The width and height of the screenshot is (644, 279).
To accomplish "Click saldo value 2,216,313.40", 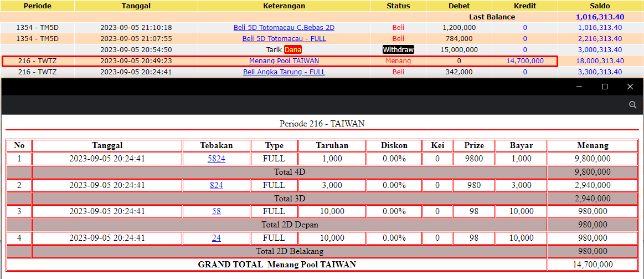I will 600,39.
